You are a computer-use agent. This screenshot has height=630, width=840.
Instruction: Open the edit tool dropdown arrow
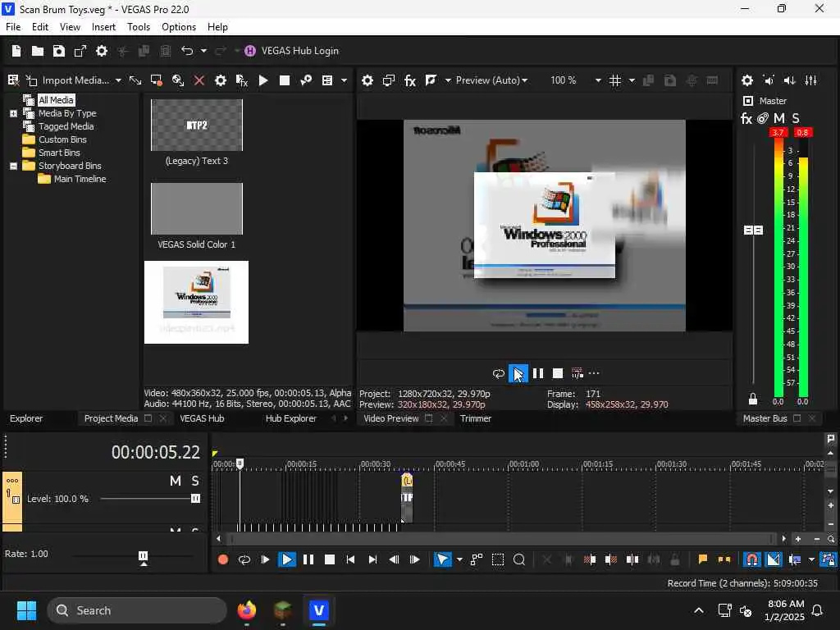click(x=459, y=559)
